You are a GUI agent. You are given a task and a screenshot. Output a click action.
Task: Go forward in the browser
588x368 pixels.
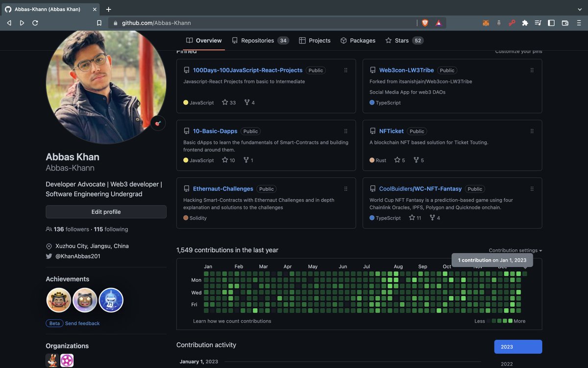(22, 23)
